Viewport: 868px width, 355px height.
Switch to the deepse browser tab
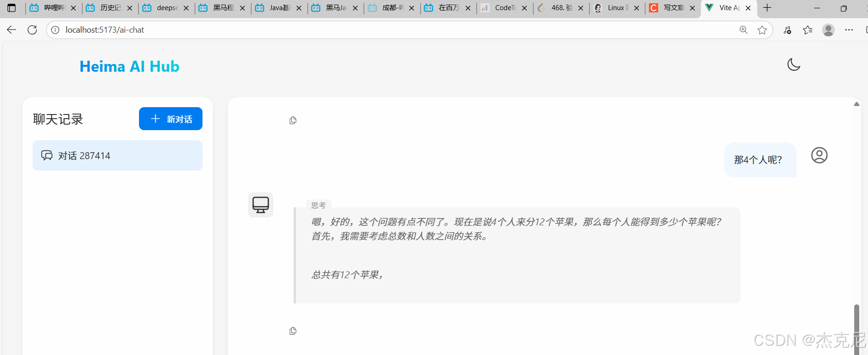(x=166, y=8)
